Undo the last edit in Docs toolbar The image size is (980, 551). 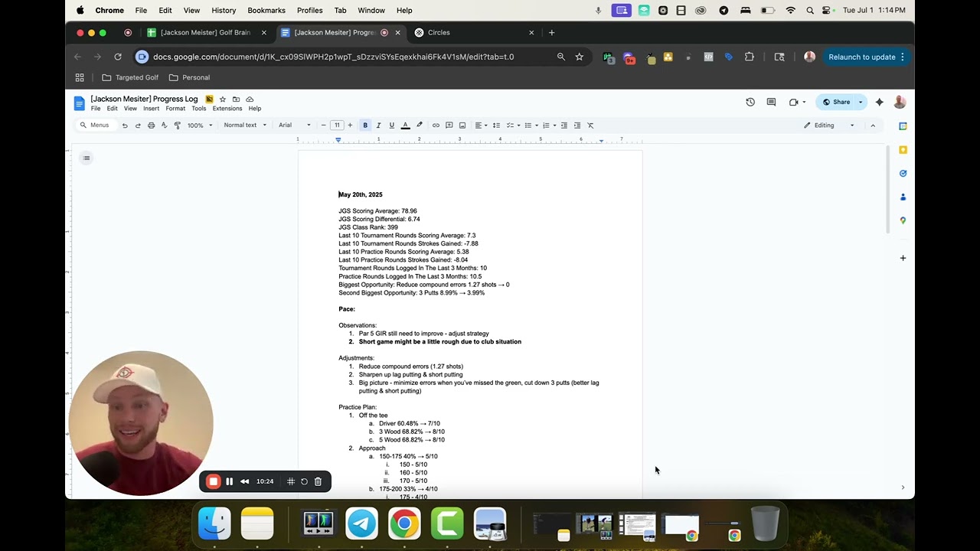125,126
